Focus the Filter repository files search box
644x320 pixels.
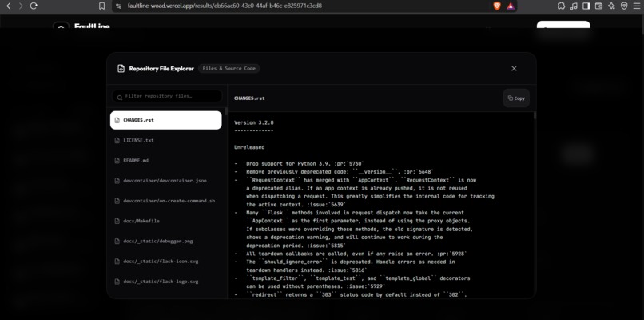point(167,96)
